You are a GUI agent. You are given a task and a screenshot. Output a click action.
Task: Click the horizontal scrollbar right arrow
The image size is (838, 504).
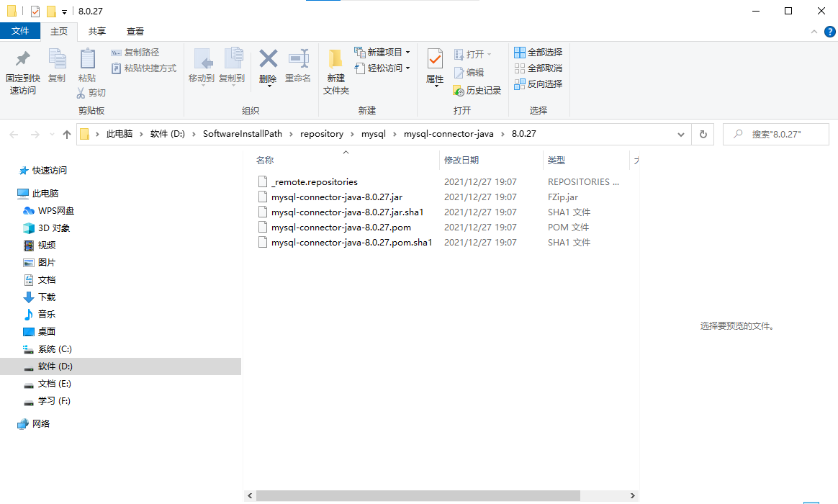point(633,496)
